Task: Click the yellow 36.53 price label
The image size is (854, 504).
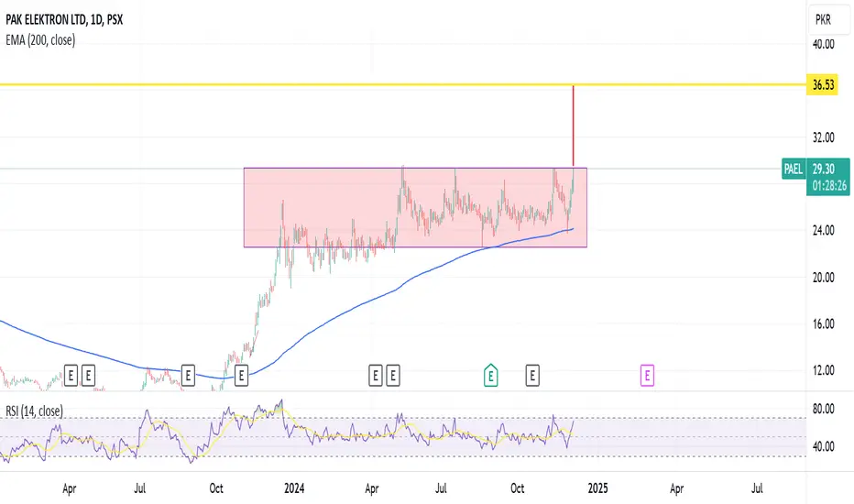Action: [823, 85]
